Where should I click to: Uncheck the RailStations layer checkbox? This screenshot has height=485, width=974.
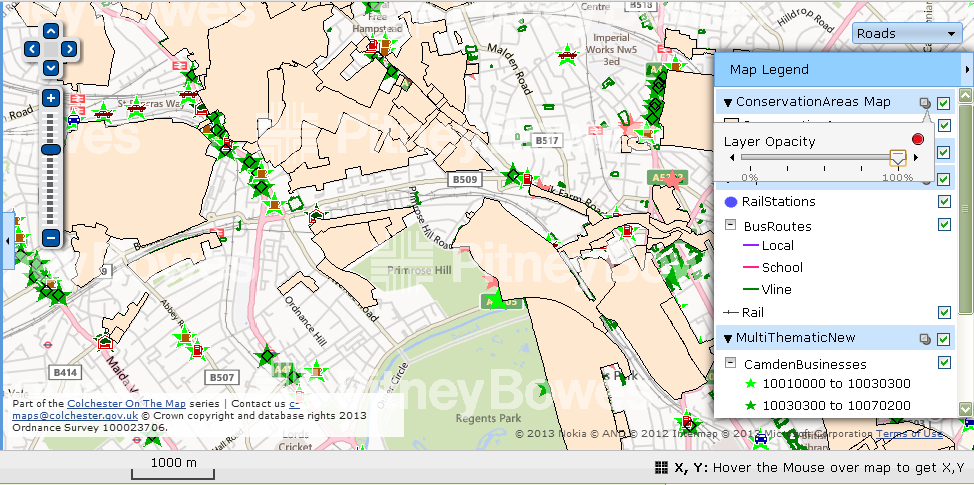tap(944, 201)
